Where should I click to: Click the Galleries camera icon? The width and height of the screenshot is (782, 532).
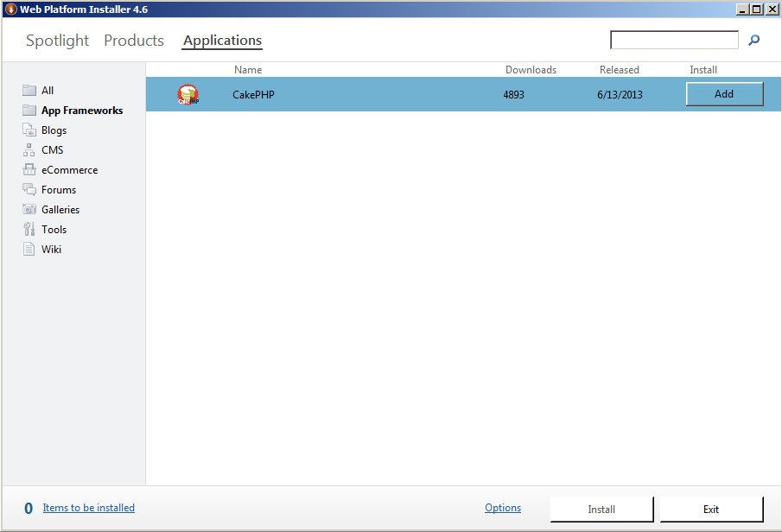(29, 209)
